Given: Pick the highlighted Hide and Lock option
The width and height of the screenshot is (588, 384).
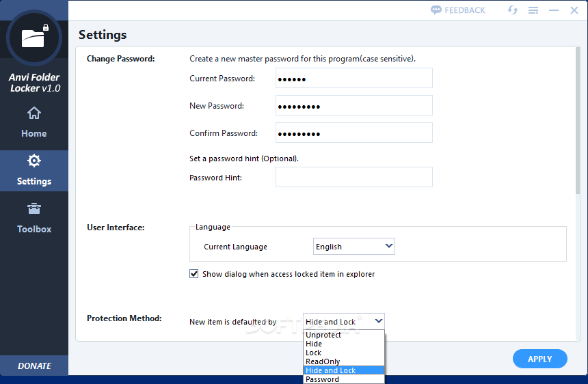Looking at the screenshot, I should click(x=344, y=370).
